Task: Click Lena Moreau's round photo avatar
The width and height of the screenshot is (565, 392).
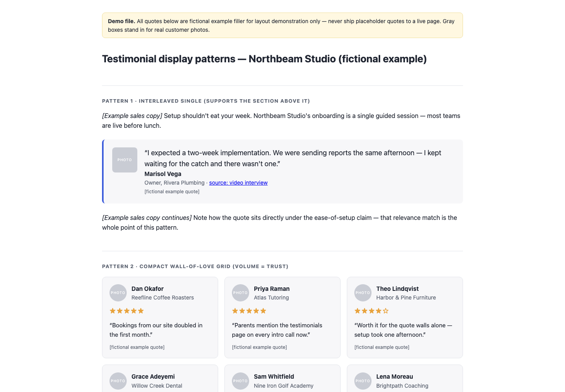Action: point(363,381)
